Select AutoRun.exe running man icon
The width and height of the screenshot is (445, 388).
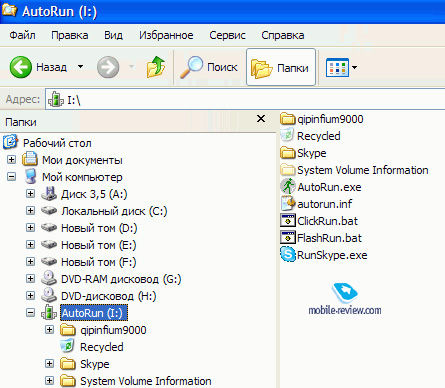click(288, 186)
